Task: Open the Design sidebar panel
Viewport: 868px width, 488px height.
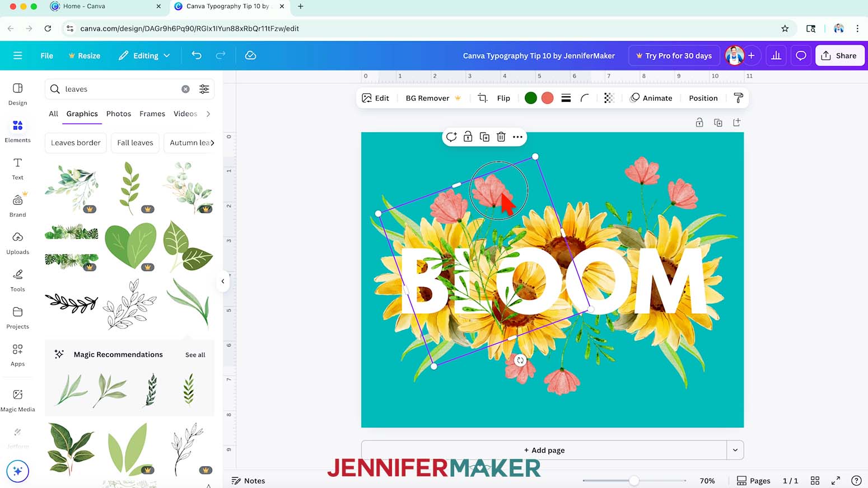Action: click(x=17, y=94)
